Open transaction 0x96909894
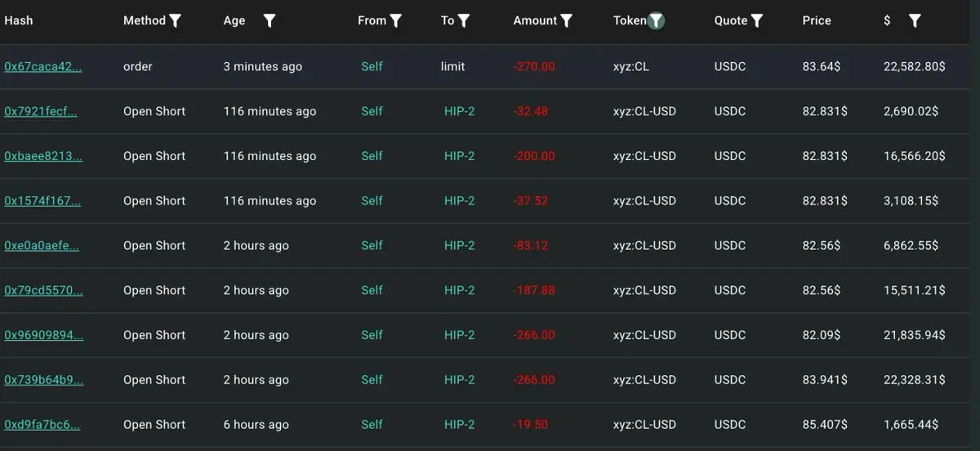The image size is (980, 451). [43, 335]
